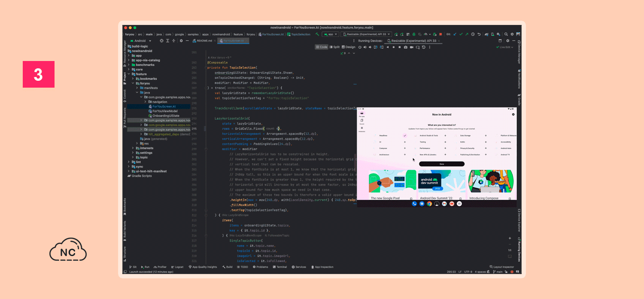The width and height of the screenshot is (644, 299).
Task: Open Profiler tool window
Action: click(160, 267)
